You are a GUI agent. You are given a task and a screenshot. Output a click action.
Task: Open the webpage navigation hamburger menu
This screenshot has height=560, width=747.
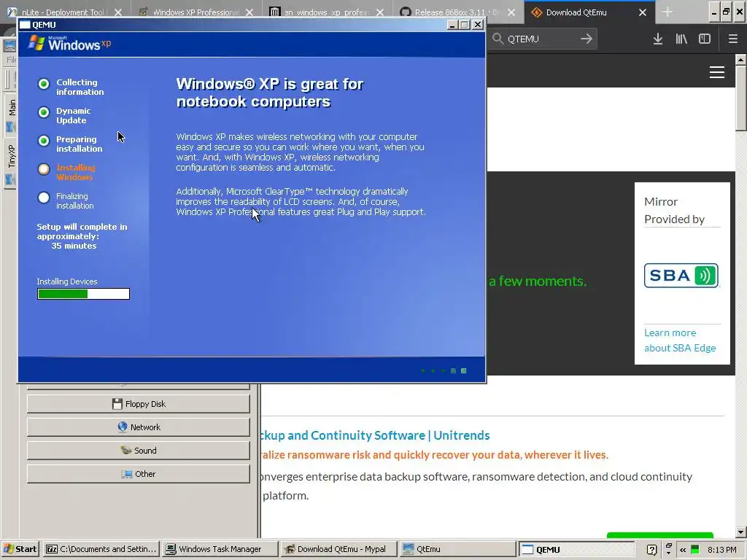[717, 72]
